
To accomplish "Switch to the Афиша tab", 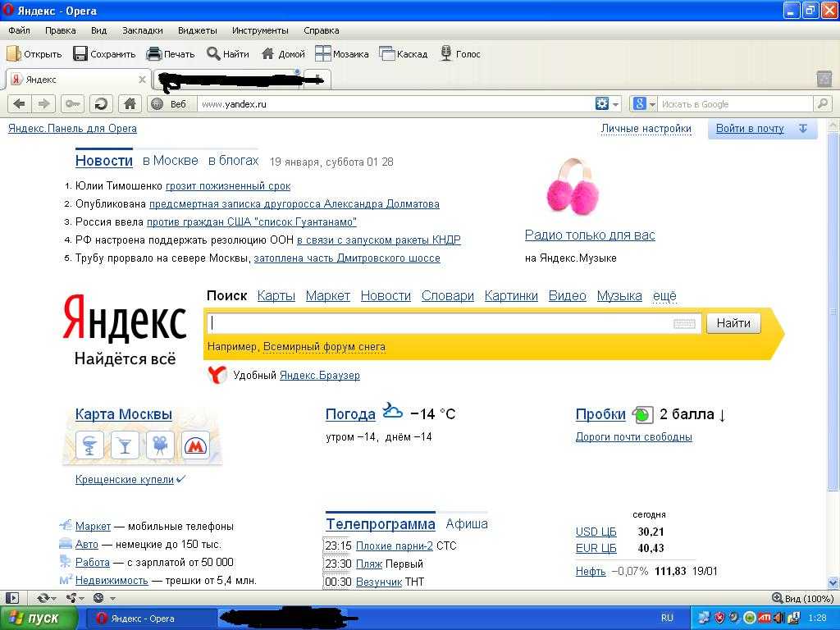I will (467, 523).
